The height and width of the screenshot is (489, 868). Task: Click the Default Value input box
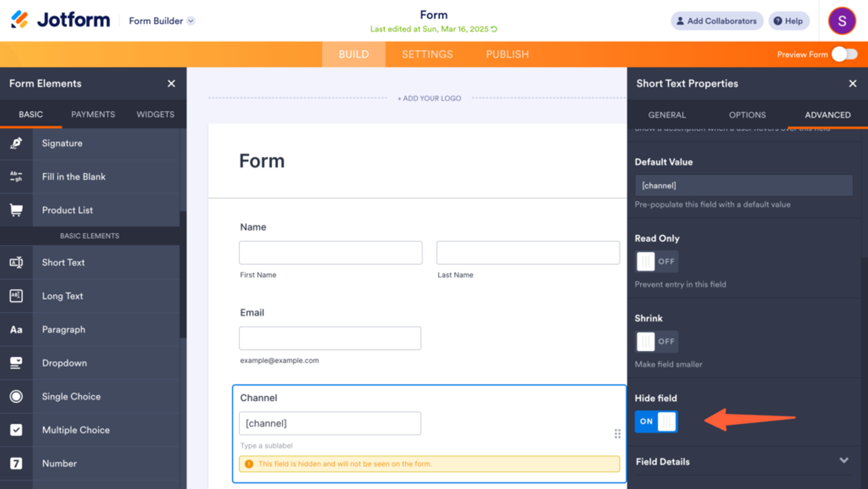(744, 185)
